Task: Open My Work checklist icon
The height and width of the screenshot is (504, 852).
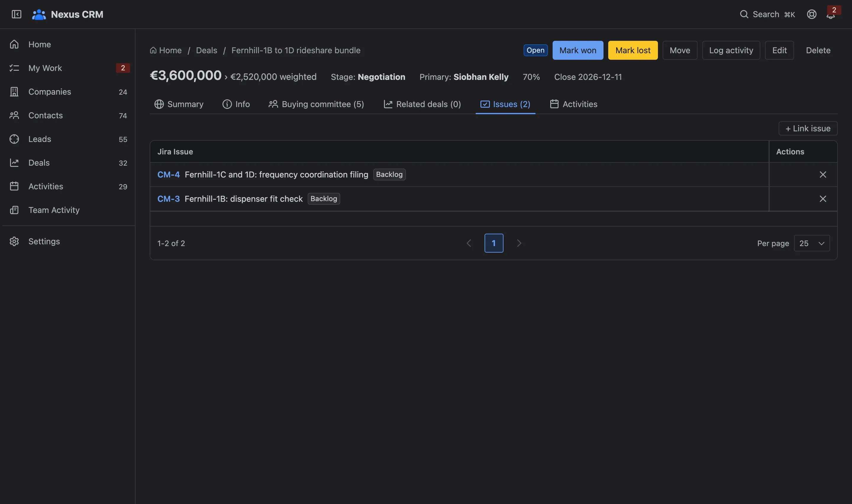Action: point(14,68)
